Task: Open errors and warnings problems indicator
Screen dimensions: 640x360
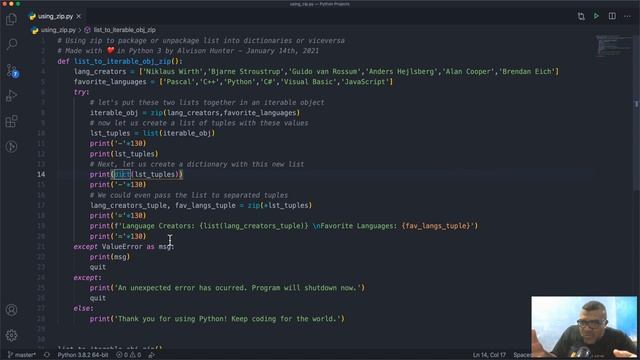Action: coord(129,355)
